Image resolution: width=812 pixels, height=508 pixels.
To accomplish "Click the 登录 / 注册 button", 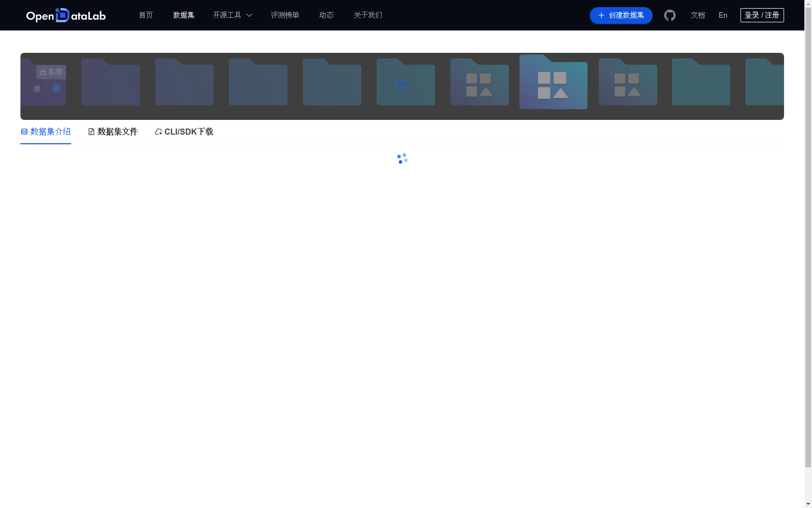I will tap(762, 15).
